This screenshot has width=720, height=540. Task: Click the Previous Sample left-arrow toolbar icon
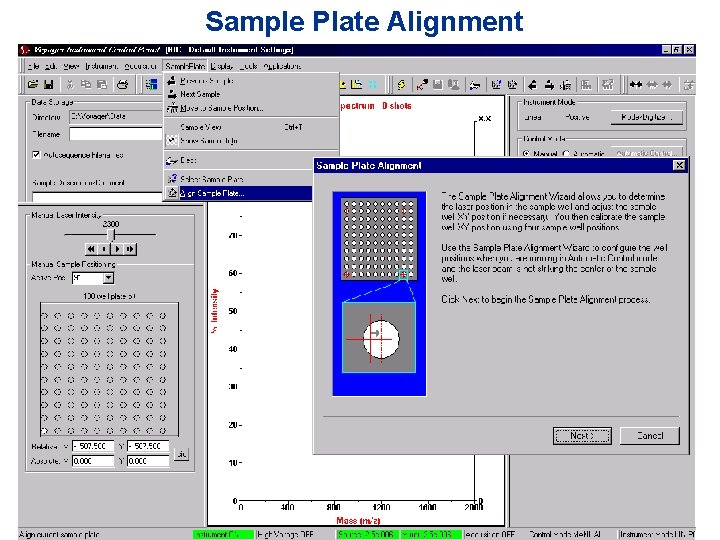(x=533, y=84)
